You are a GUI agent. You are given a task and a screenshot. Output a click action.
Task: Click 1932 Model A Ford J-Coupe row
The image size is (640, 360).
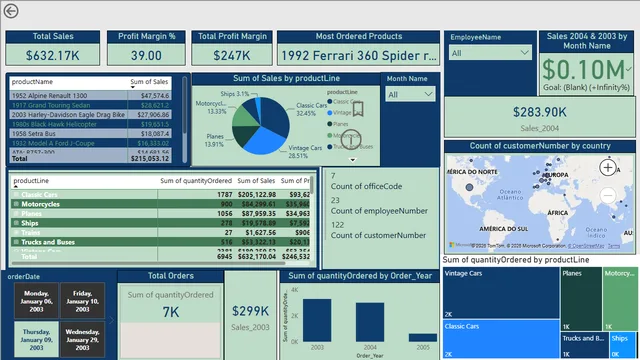(x=90, y=143)
